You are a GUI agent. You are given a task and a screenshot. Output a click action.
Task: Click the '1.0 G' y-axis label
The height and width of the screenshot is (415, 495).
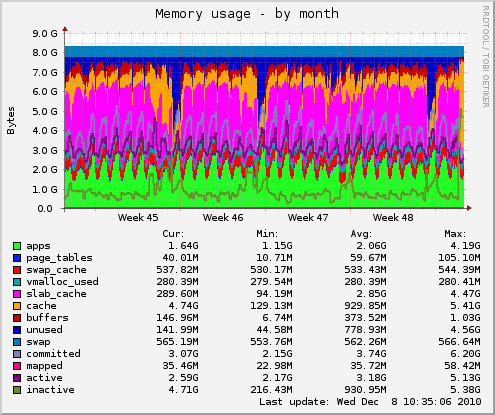[x=45, y=190]
